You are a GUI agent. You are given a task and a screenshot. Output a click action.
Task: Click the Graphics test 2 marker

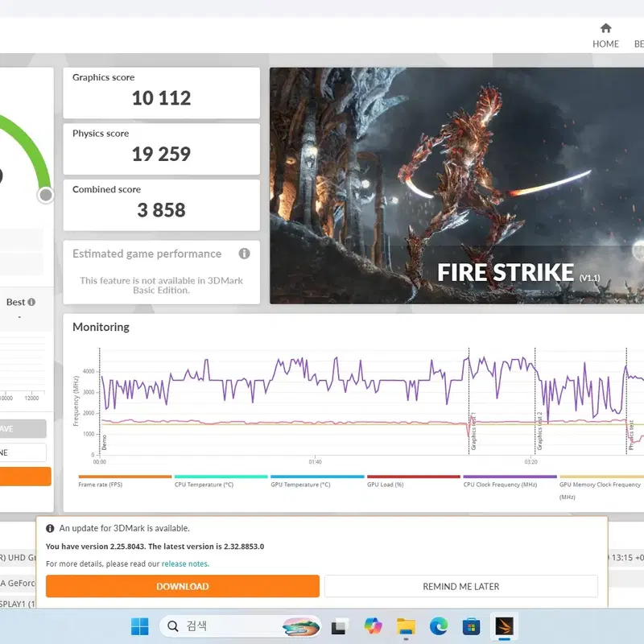point(539,431)
